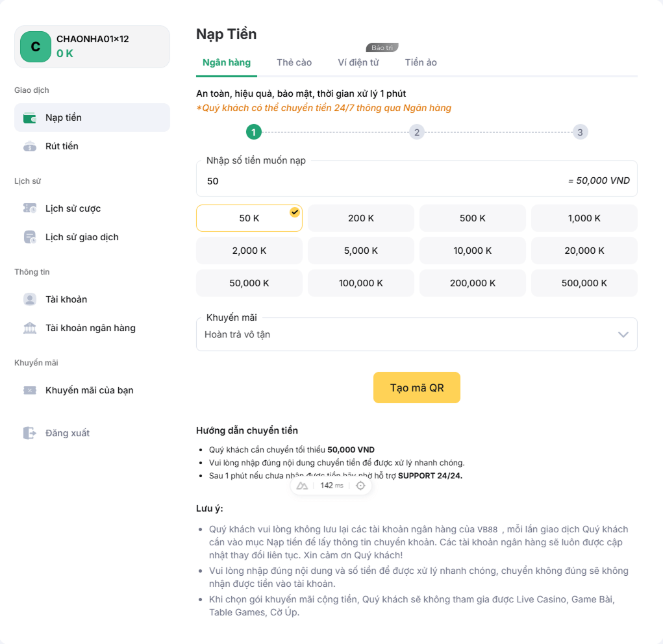663x644 pixels.
Task: Switch to the Tiền ảo tab
Action: point(421,62)
